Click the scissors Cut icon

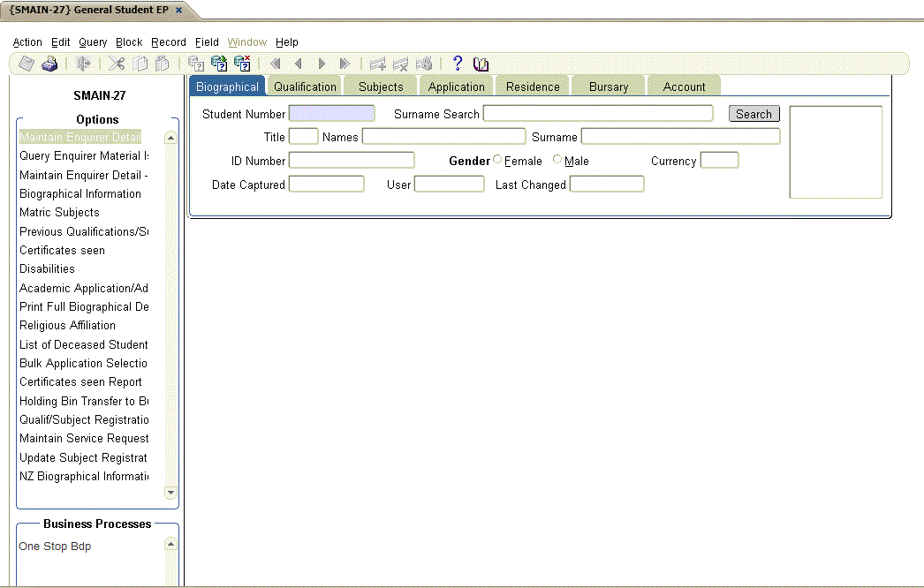(117, 64)
